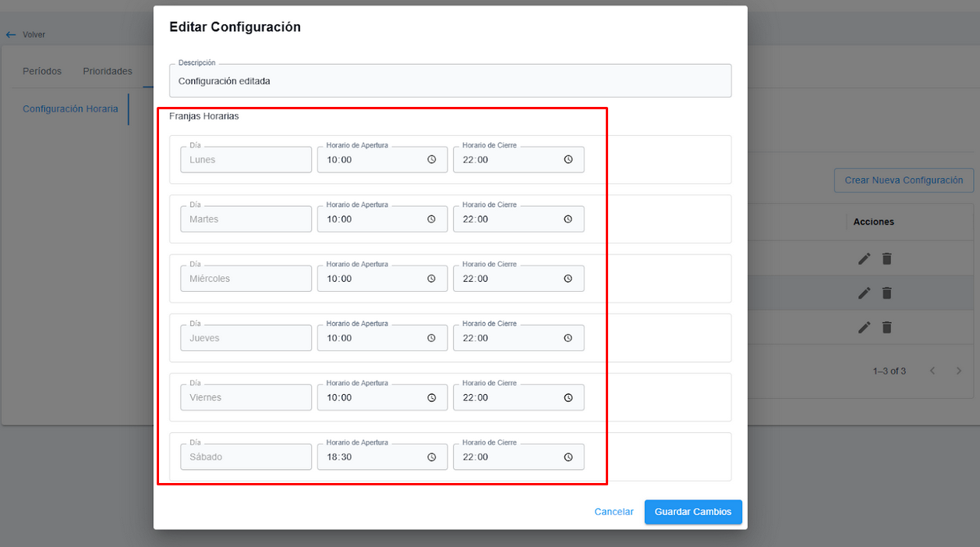Click Sábado opening time 18:30 field
980x547 pixels.
point(382,456)
